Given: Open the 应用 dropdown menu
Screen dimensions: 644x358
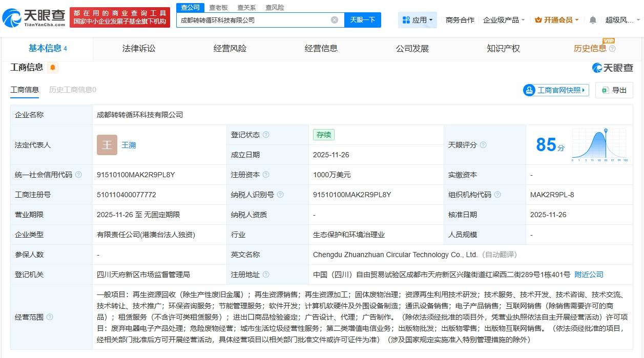Looking at the screenshot, I should 418,20.
